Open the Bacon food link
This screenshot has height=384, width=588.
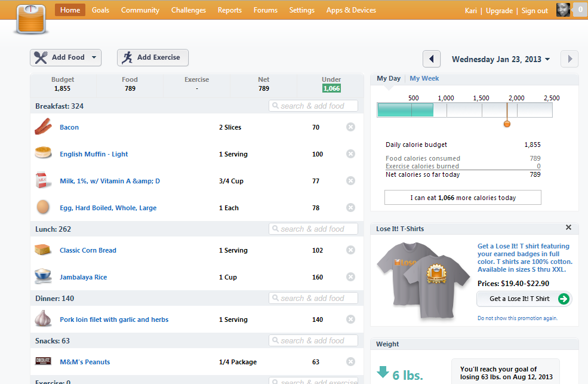(x=69, y=127)
